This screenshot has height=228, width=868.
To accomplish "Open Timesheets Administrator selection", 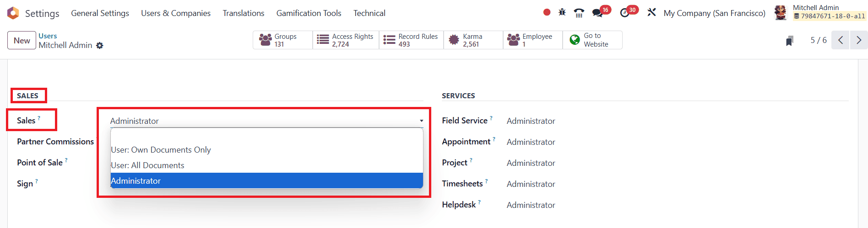I will tap(531, 184).
